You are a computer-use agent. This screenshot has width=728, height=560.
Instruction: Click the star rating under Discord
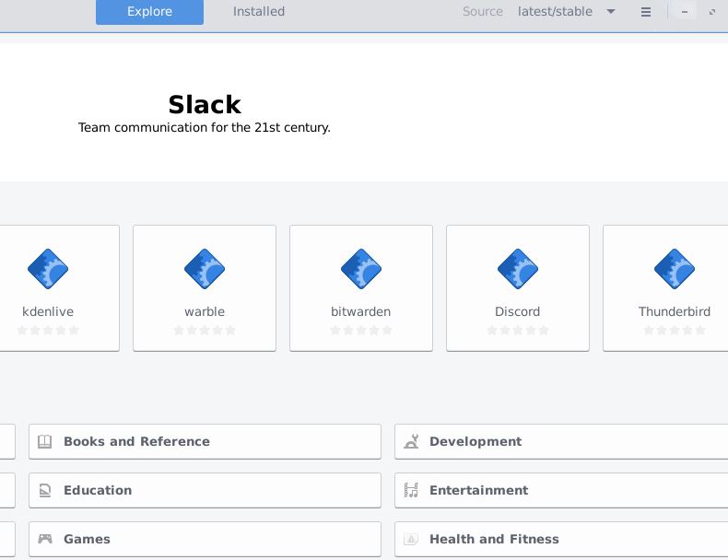[x=518, y=330]
